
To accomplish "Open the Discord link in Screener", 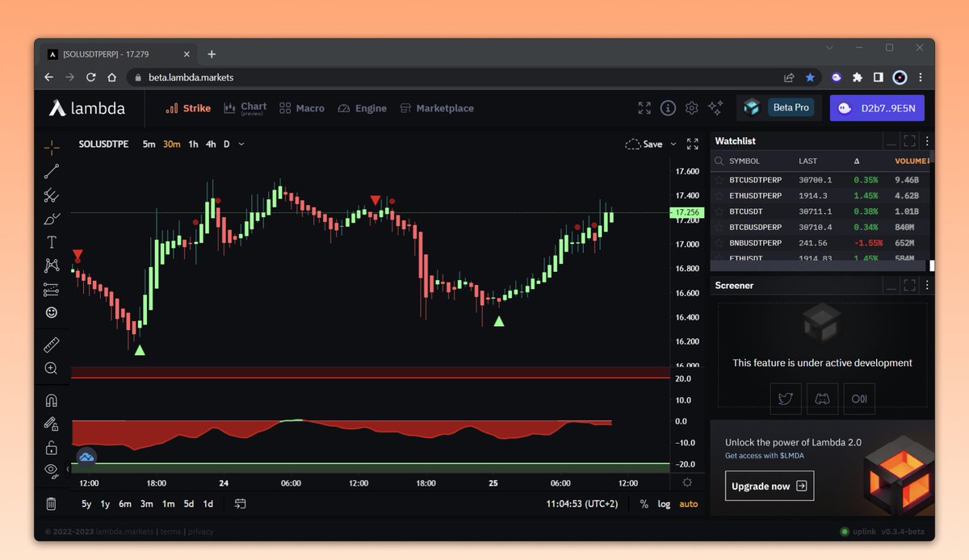I will click(x=823, y=399).
